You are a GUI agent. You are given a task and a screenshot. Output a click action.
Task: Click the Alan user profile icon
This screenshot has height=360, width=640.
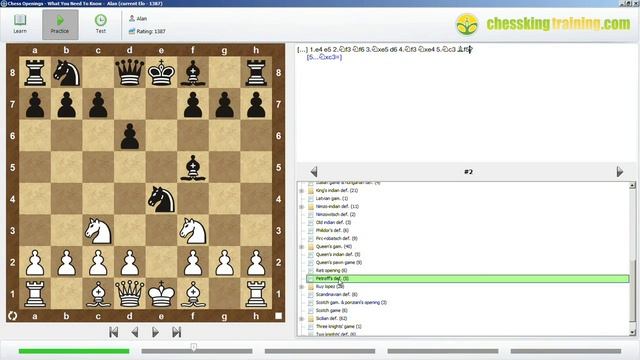pyautogui.click(x=132, y=18)
